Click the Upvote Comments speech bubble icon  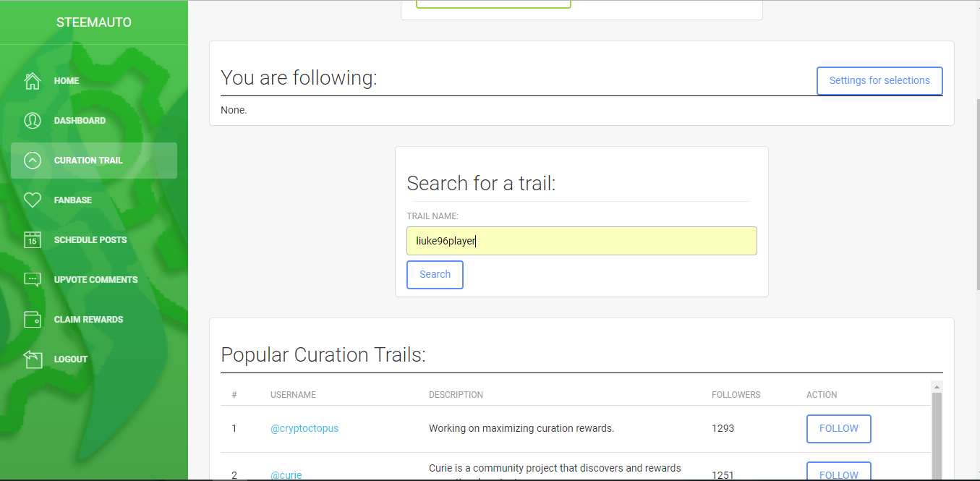coord(33,279)
